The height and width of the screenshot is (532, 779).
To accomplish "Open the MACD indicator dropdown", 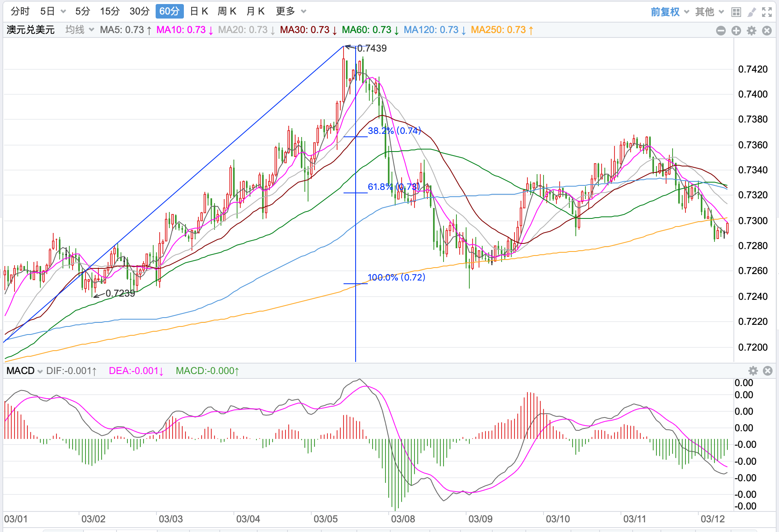I will (25, 371).
